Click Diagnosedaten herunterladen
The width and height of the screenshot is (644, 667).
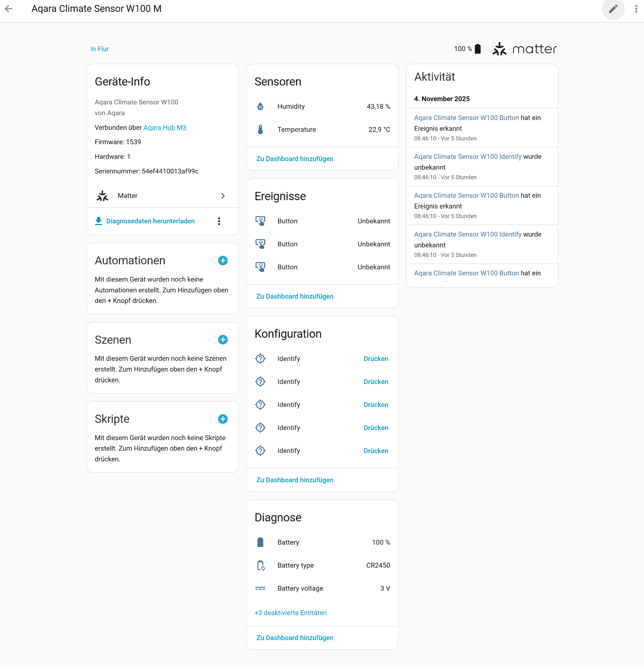coord(150,221)
